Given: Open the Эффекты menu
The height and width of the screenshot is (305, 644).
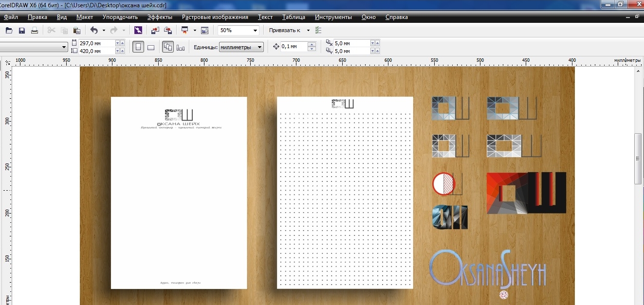Looking at the screenshot, I should pos(160,17).
